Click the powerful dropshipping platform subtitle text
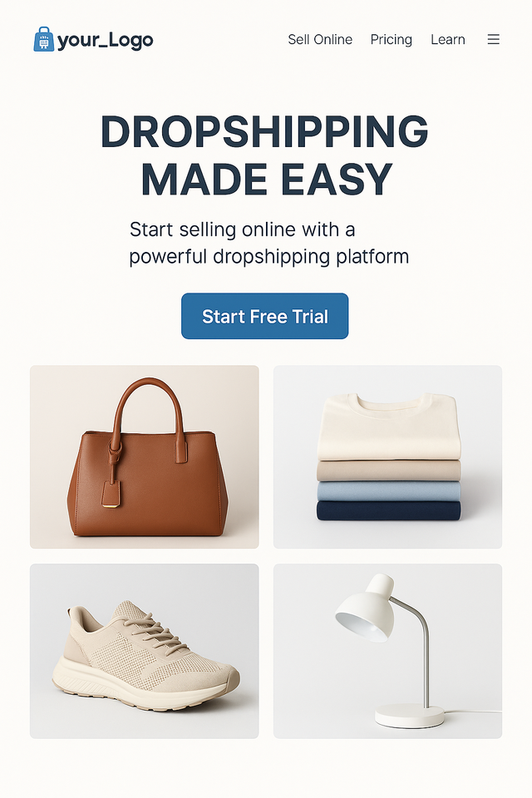This screenshot has height=798, width=532. click(268, 256)
